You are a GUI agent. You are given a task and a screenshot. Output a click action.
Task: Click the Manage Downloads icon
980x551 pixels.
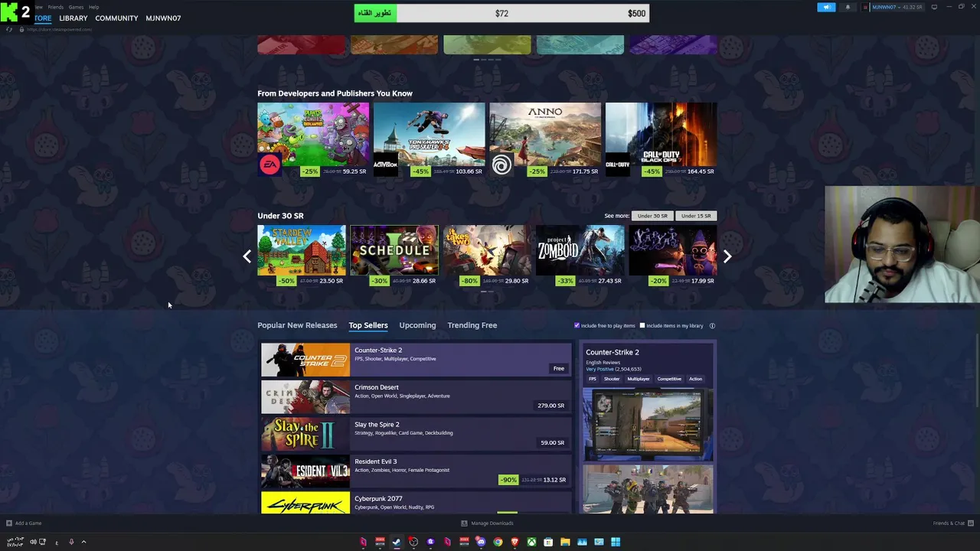(x=464, y=523)
